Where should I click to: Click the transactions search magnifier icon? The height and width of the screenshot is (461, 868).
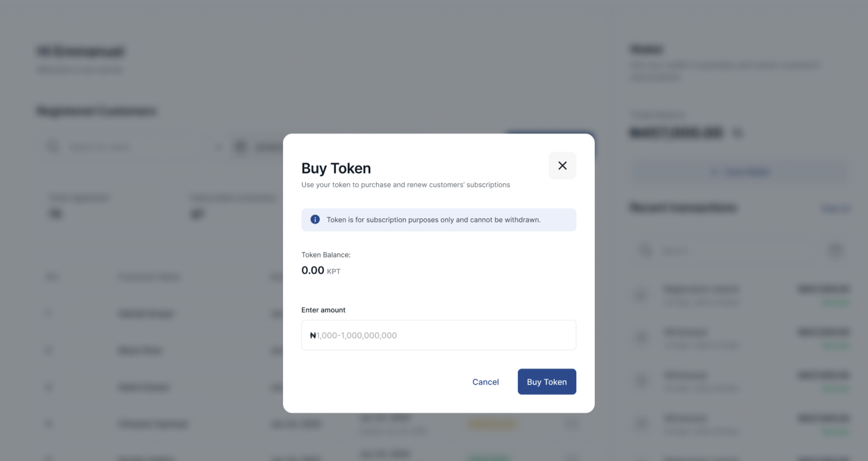tap(645, 250)
